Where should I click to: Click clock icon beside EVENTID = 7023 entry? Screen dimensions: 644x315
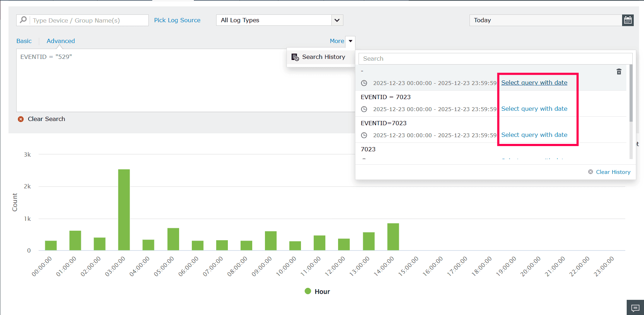click(x=364, y=109)
